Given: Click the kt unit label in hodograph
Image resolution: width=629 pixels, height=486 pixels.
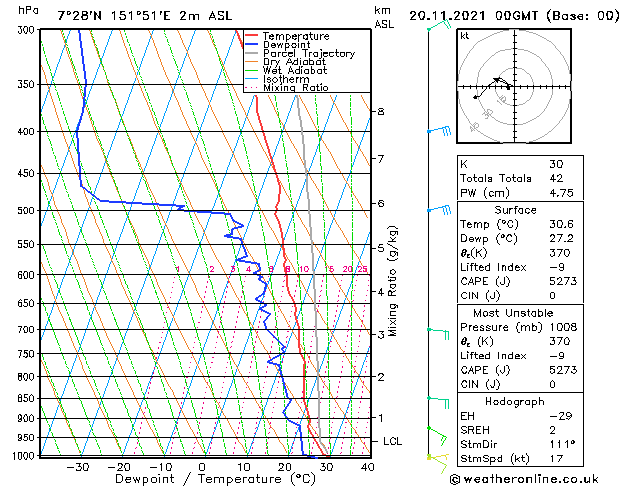Looking at the screenshot, I should pyautogui.click(x=465, y=36).
